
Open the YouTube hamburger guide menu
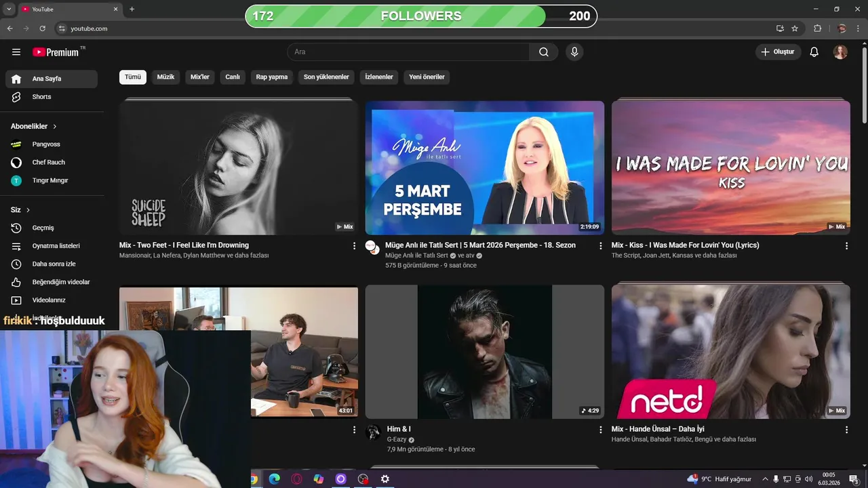(x=16, y=52)
